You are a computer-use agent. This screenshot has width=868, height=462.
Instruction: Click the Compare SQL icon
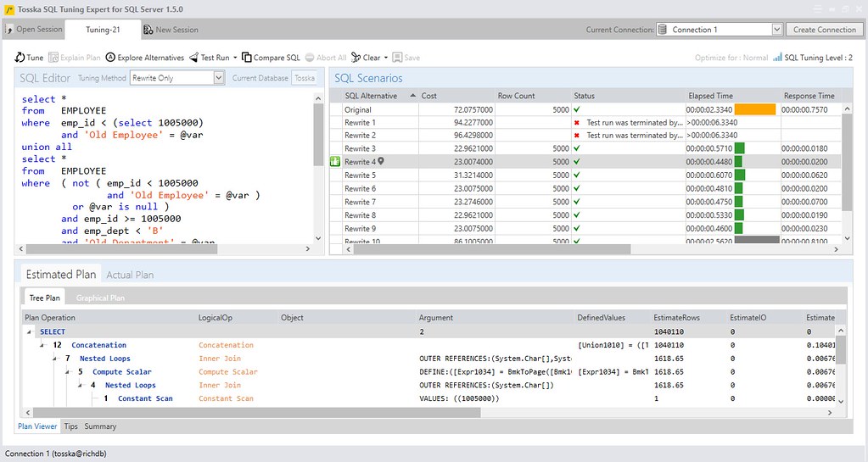coord(247,58)
